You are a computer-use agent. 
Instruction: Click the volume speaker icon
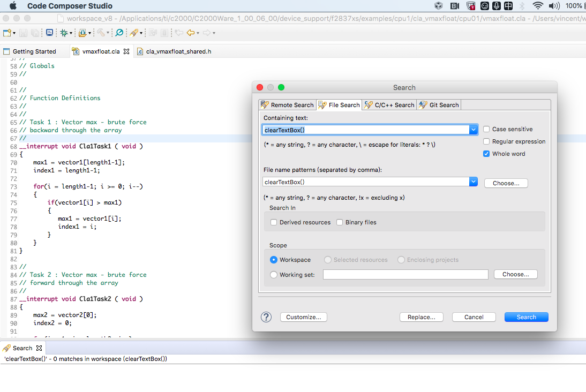click(x=554, y=5)
